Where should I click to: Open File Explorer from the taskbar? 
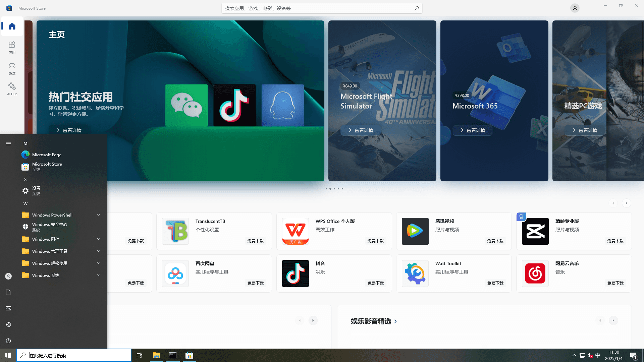click(156, 355)
